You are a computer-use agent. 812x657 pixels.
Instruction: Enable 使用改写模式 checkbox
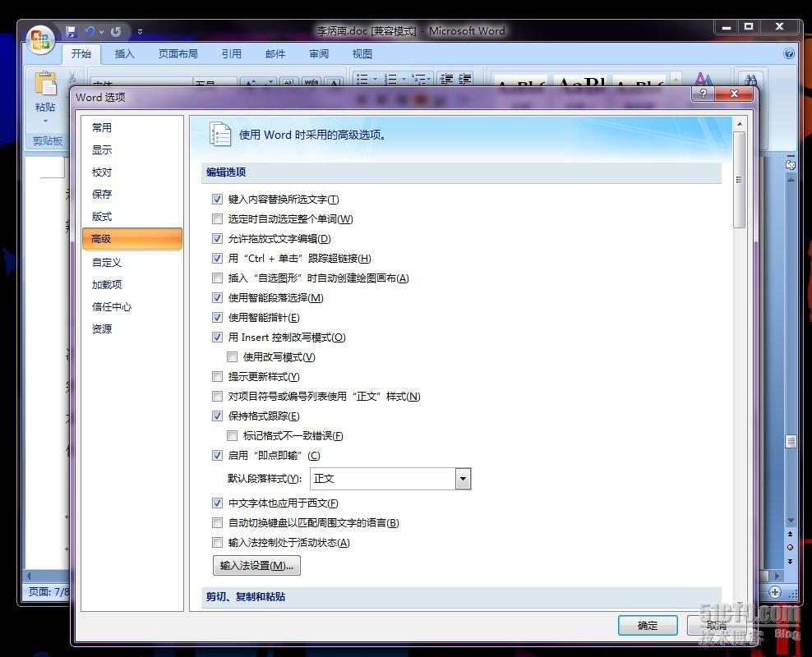pyautogui.click(x=232, y=357)
